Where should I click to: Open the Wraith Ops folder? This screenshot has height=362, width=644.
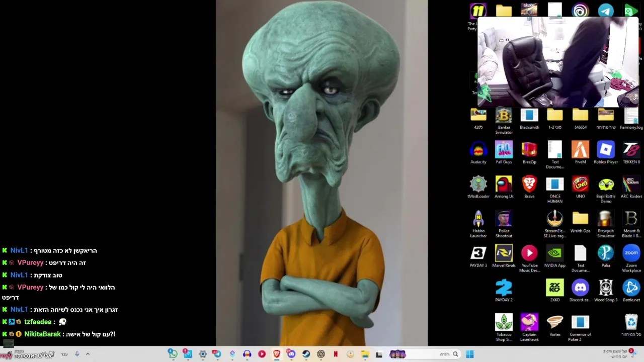(580, 222)
